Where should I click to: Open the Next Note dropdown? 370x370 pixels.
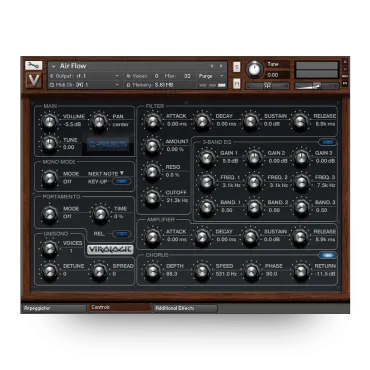click(106, 174)
